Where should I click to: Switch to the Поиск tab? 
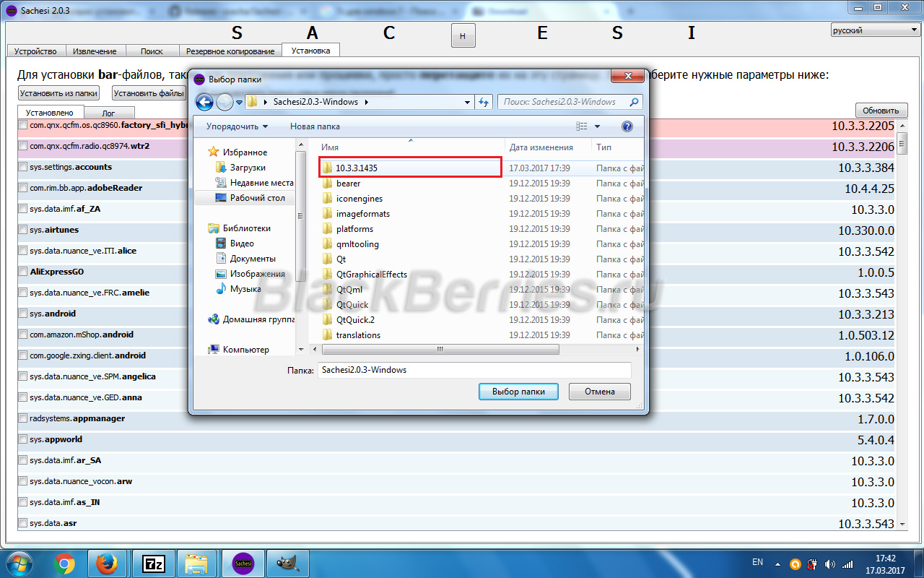point(152,51)
